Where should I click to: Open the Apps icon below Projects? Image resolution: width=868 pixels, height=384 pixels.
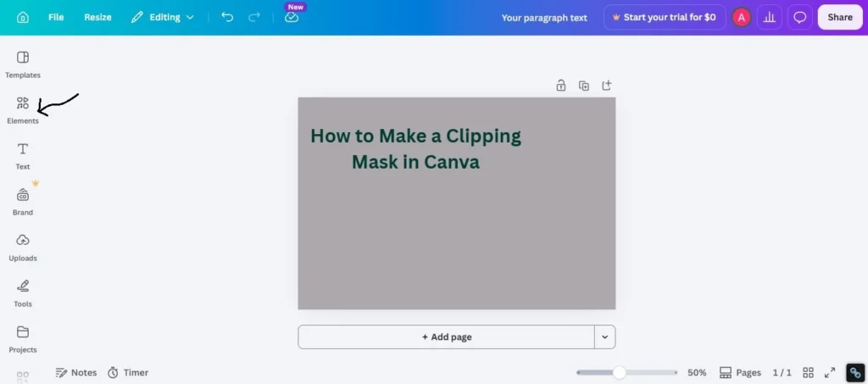click(x=23, y=377)
